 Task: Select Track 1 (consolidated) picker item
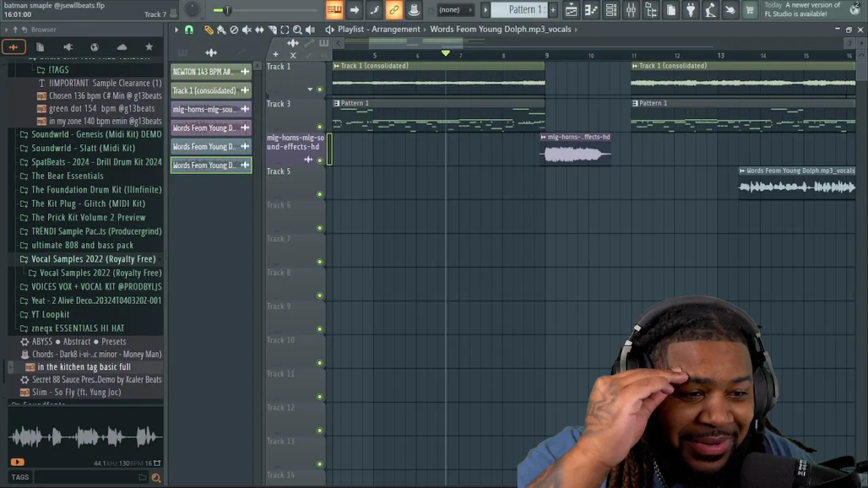pyautogui.click(x=211, y=90)
